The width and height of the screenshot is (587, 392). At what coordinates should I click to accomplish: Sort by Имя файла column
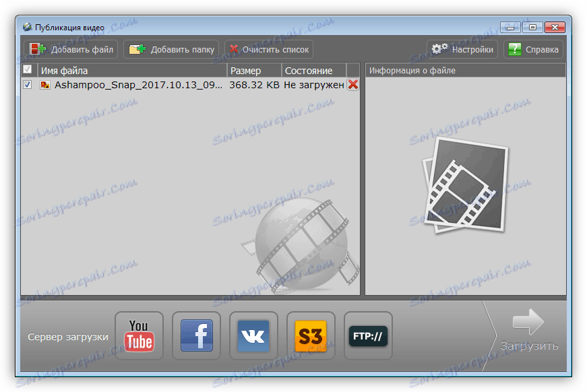point(132,70)
